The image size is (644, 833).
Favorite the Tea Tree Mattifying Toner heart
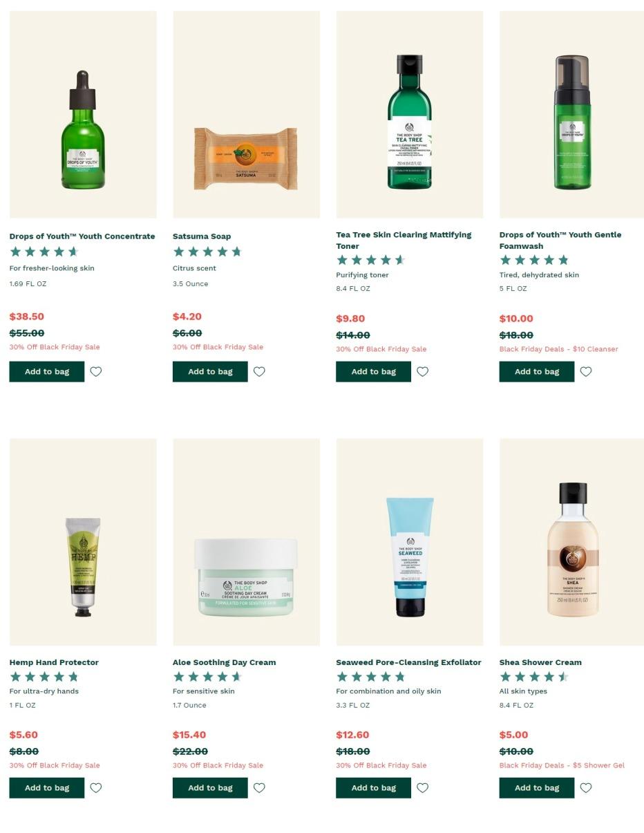(x=422, y=372)
